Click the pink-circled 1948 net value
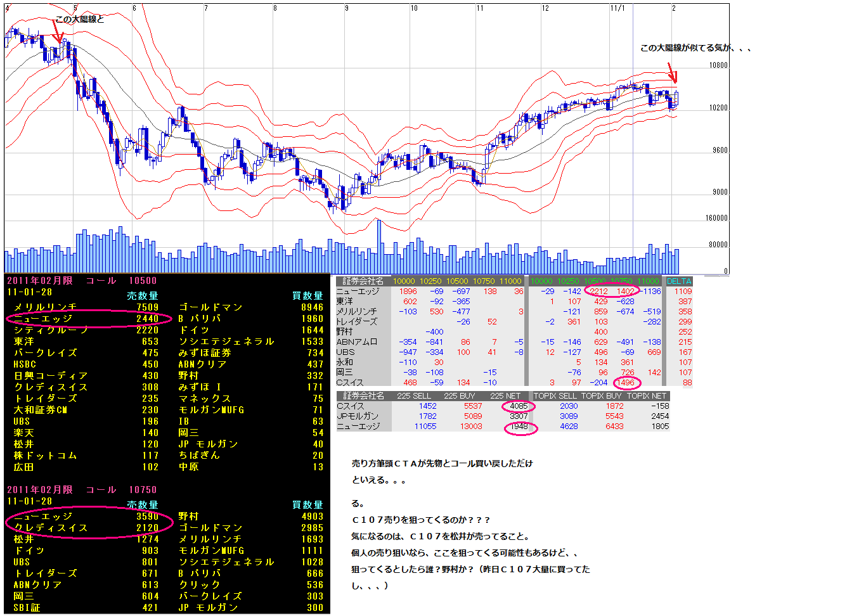This screenshot has height=616, width=866. [x=519, y=427]
